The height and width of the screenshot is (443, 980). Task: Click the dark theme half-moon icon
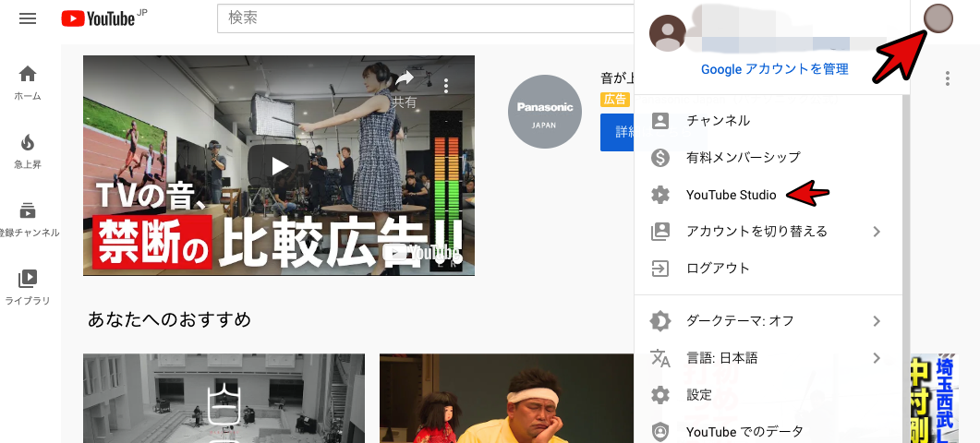coord(660,321)
